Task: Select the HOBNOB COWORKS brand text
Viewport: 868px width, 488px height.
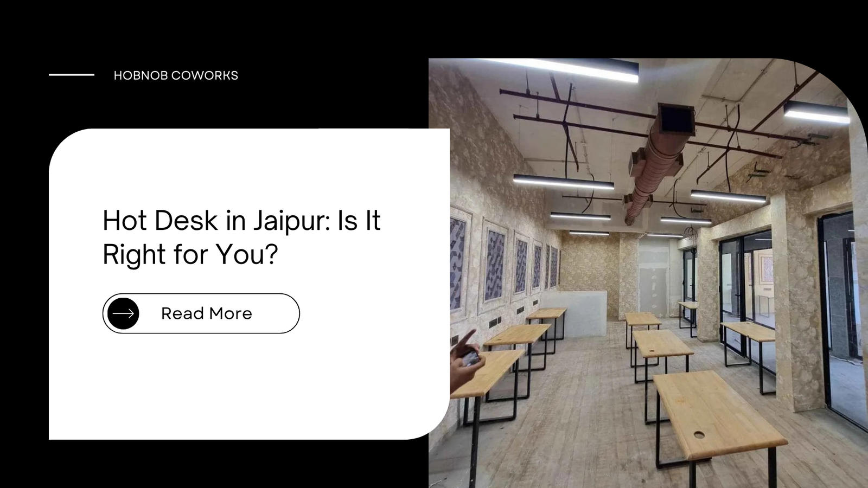Action: click(x=176, y=75)
